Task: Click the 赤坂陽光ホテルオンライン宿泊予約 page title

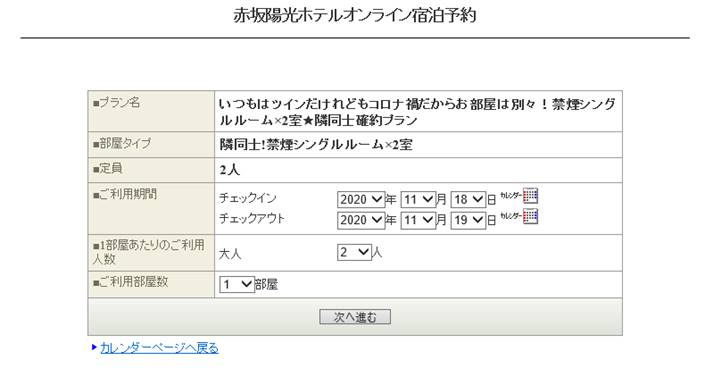Action: tap(355, 15)
